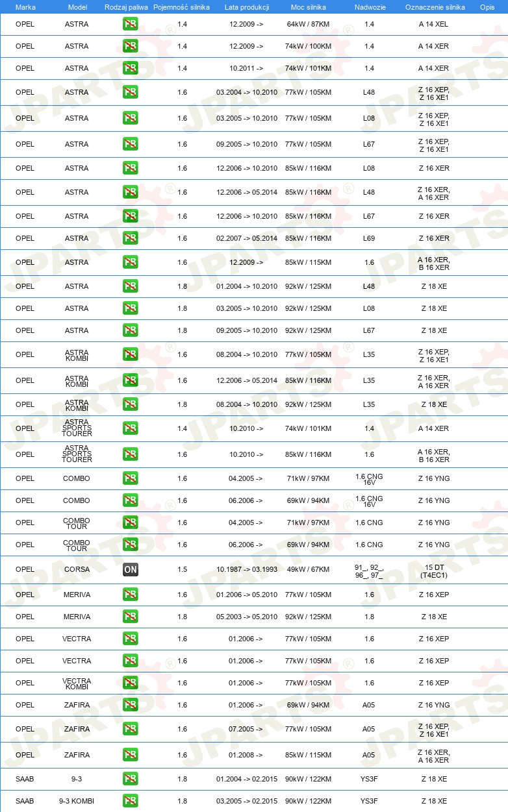Image resolution: width=508 pixels, height=812 pixels.
Task: Click the PB fuel icon in the MERIVA 1.8 row
Action: click(x=131, y=617)
